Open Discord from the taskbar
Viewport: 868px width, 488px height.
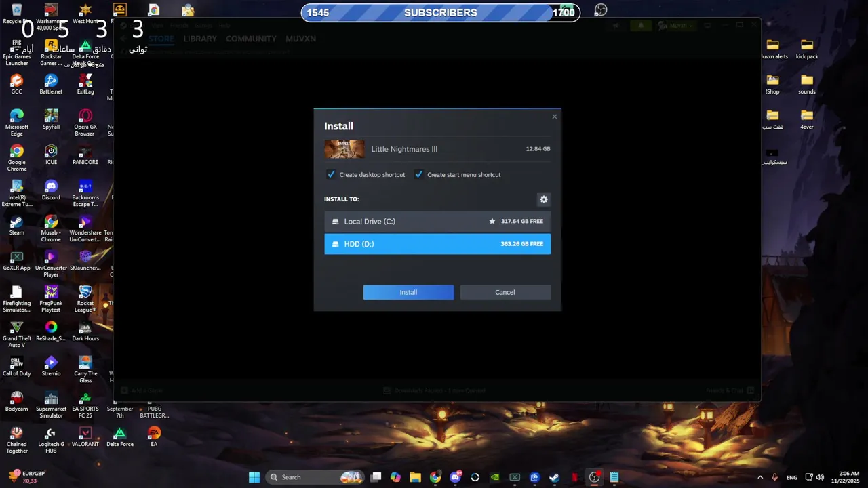455,477
